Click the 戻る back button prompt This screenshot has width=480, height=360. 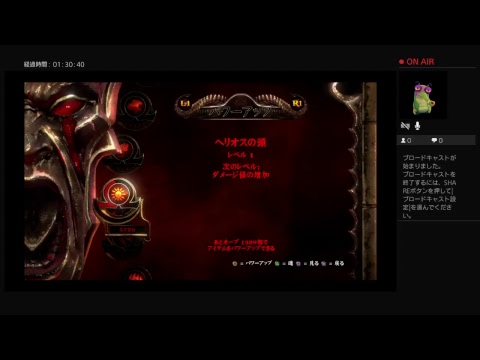click(x=333, y=263)
